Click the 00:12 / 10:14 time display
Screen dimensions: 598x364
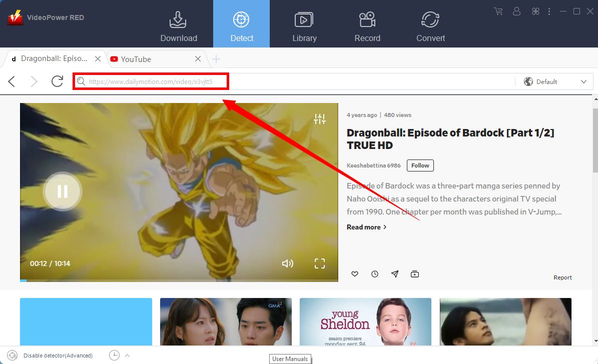coord(50,263)
